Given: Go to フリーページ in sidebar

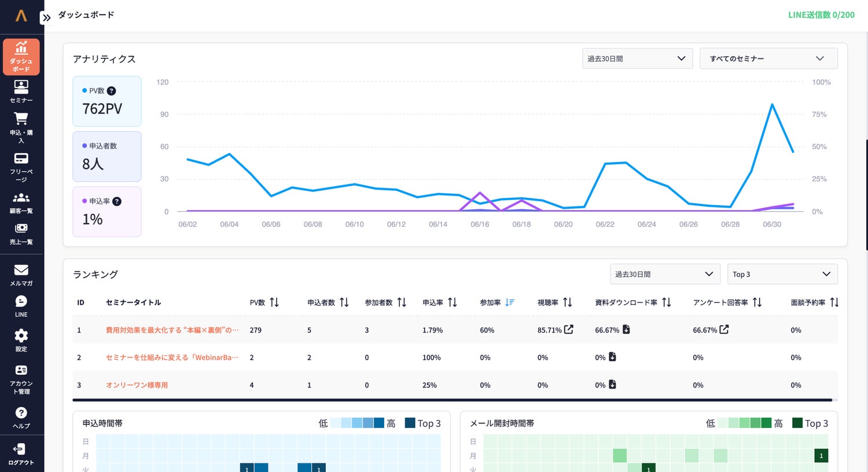Looking at the screenshot, I should tap(21, 167).
